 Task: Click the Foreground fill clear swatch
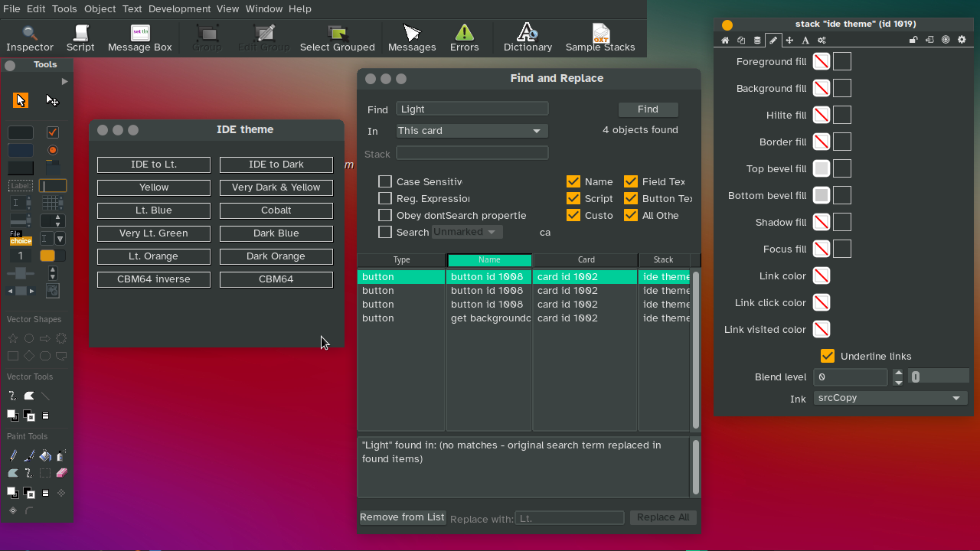pos(821,61)
